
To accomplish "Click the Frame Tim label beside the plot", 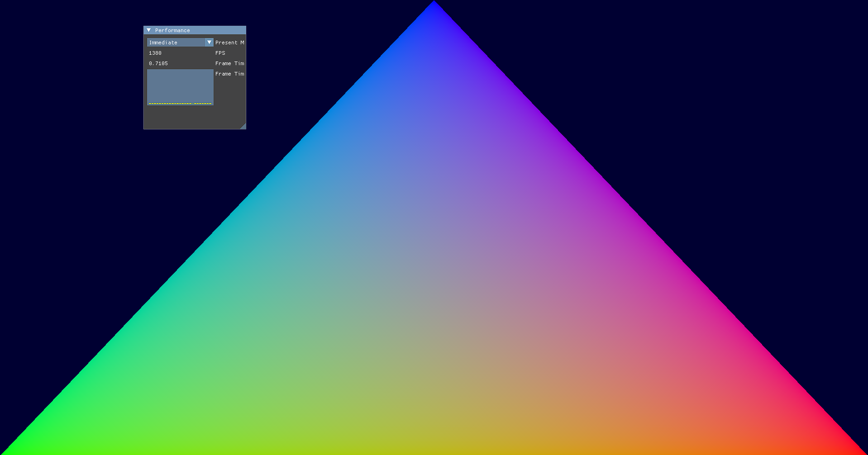I will (230, 74).
